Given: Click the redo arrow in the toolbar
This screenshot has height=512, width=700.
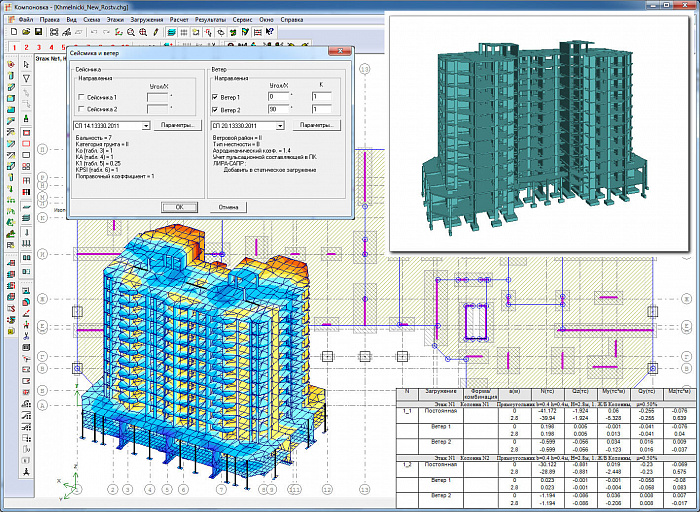Looking at the screenshot, I should [x=106, y=32].
